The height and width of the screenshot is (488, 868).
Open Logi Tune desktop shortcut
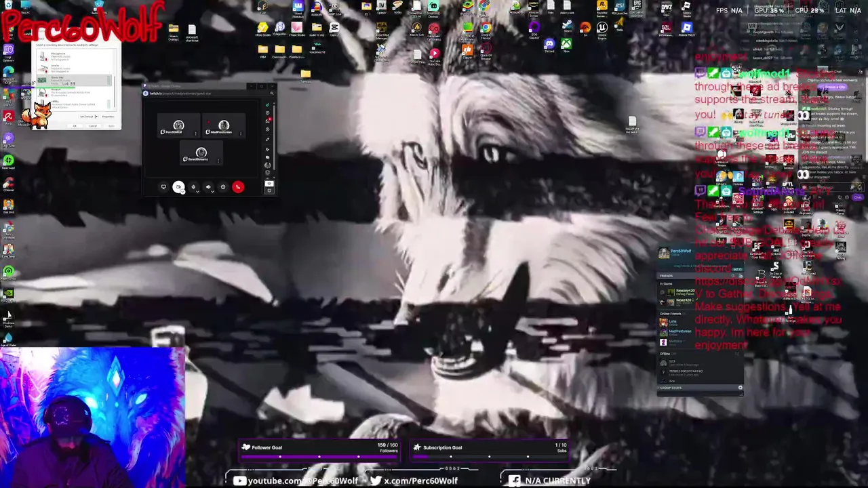click(x=9, y=141)
